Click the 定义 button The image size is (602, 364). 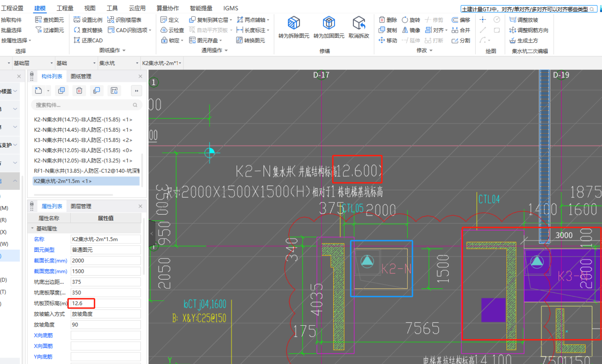tap(170, 20)
